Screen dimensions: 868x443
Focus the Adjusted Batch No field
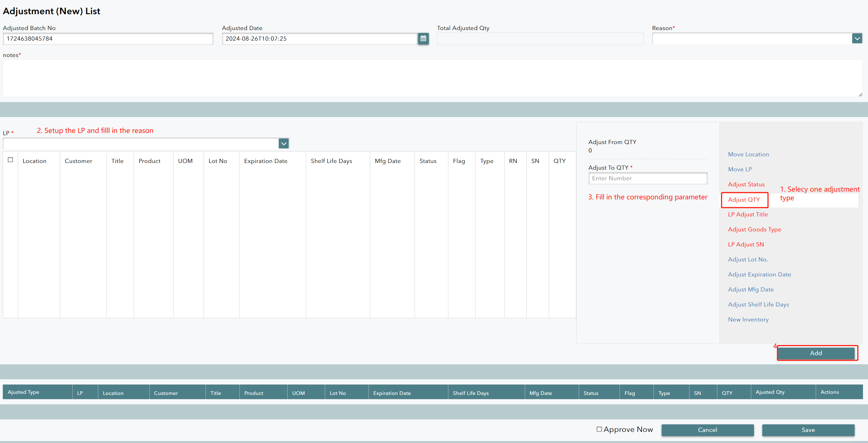coord(108,39)
